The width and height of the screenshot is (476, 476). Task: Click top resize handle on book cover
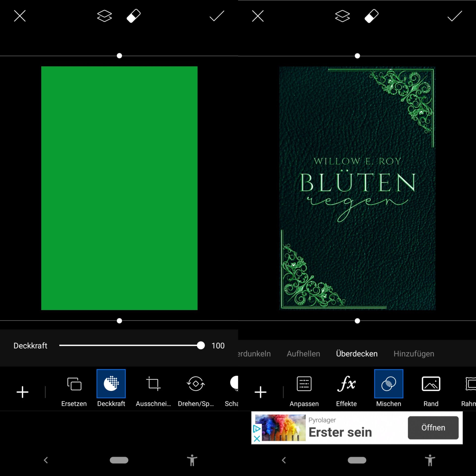tap(357, 56)
